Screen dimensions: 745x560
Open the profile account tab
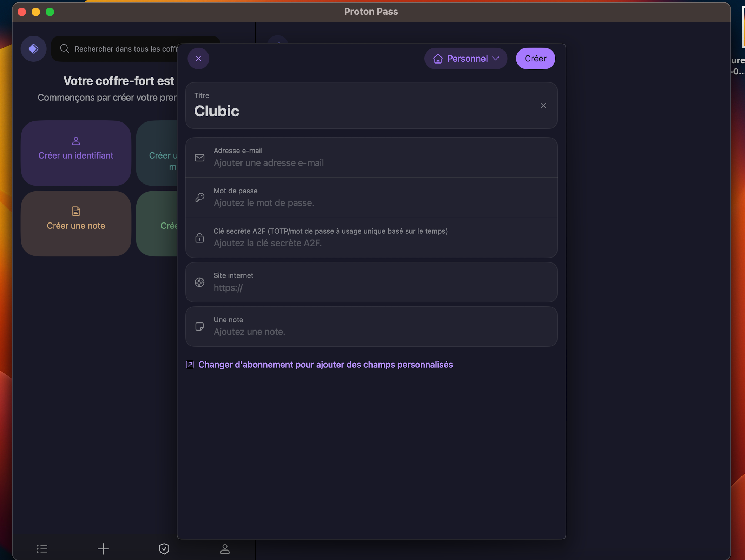tap(225, 549)
